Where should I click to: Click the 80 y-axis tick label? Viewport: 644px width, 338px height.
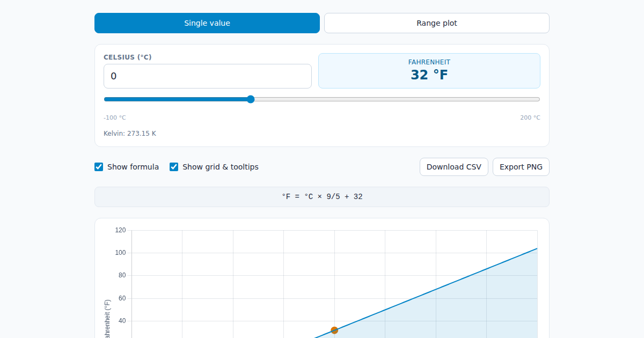click(122, 275)
